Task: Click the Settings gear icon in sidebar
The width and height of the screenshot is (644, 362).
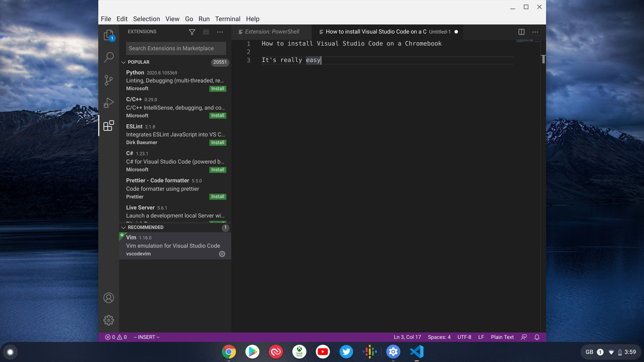Action: [109, 320]
